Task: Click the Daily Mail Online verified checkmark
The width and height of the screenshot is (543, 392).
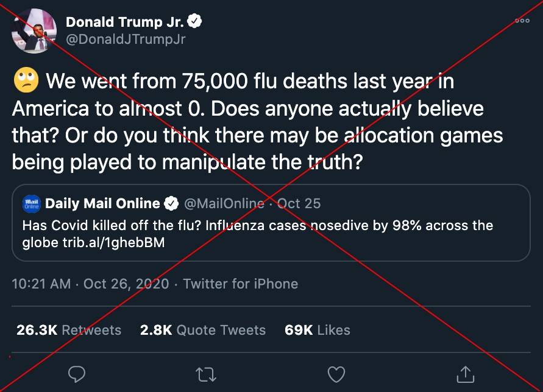Action: click(171, 203)
